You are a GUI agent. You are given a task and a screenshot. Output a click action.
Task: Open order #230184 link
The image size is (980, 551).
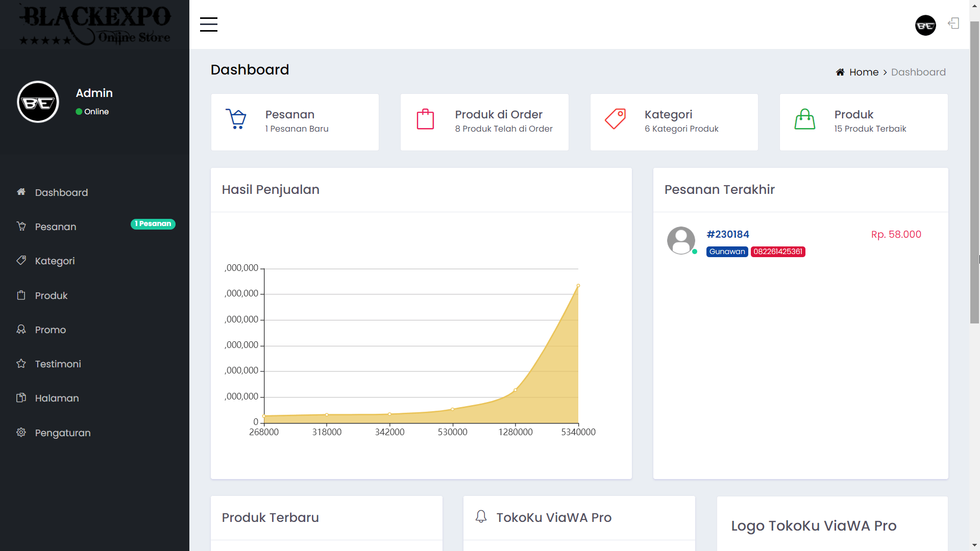727,234
